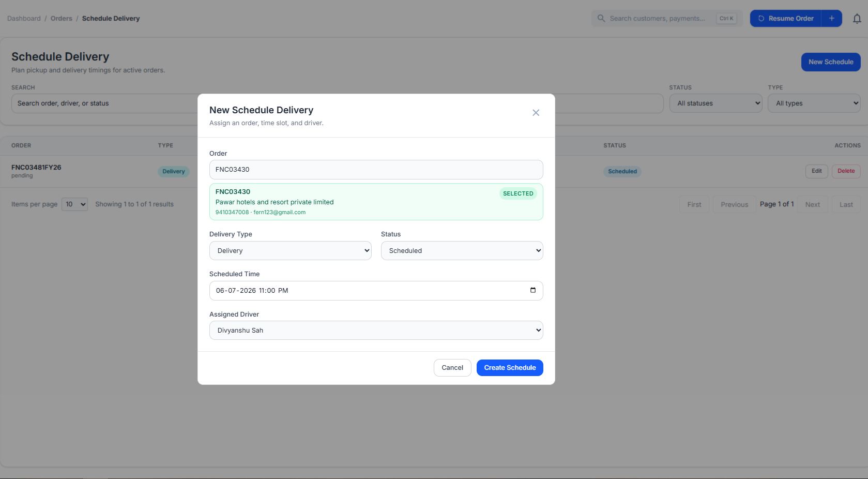
Task: Click the Create Schedule button
Action: click(510, 368)
